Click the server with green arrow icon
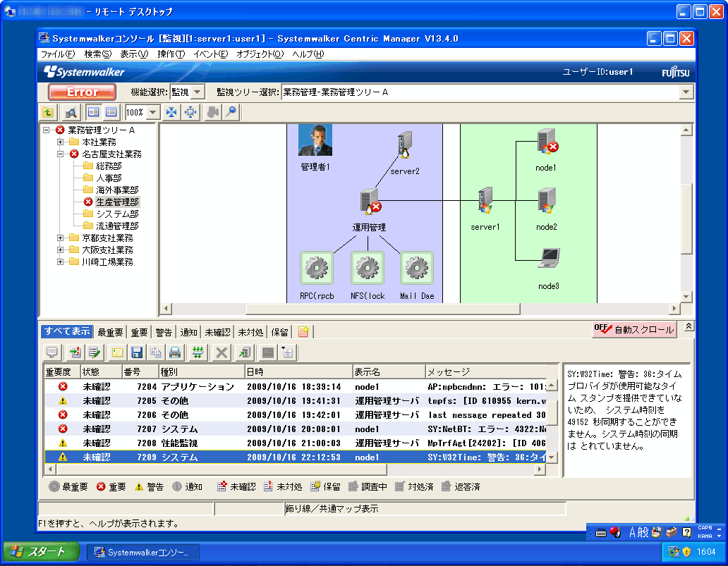This screenshot has height=566, width=728. 245,352
